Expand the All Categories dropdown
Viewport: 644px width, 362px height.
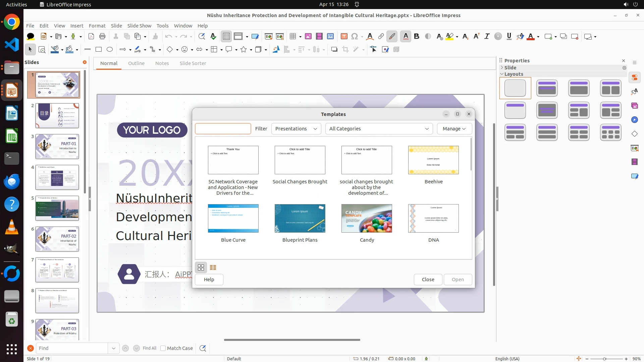379,129
